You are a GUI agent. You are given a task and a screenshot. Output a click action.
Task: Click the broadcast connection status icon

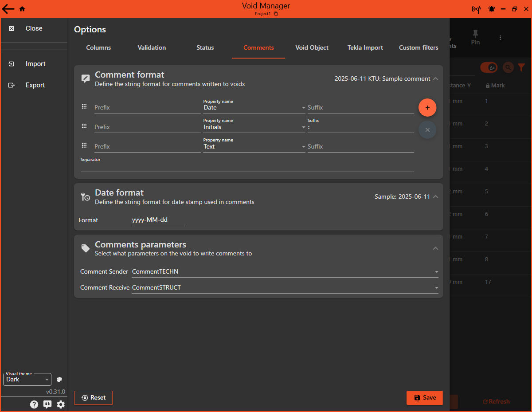[476, 9]
